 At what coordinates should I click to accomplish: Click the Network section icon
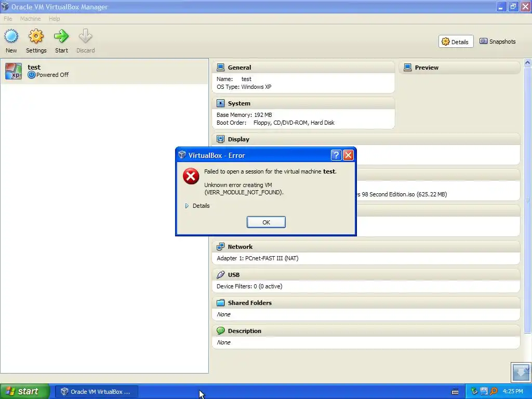click(220, 247)
